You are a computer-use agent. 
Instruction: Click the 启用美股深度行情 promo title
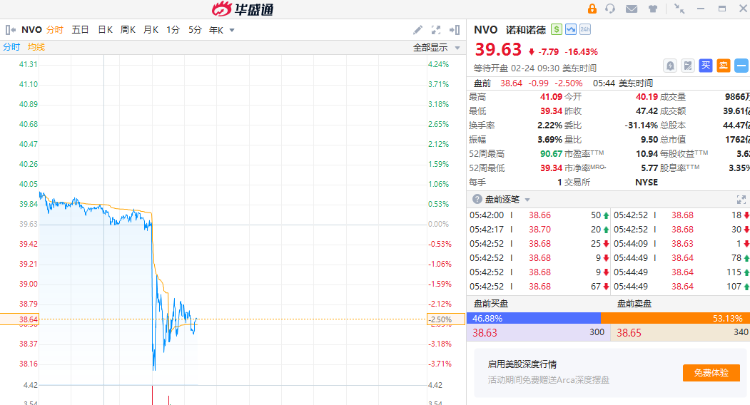pyautogui.click(x=522, y=364)
